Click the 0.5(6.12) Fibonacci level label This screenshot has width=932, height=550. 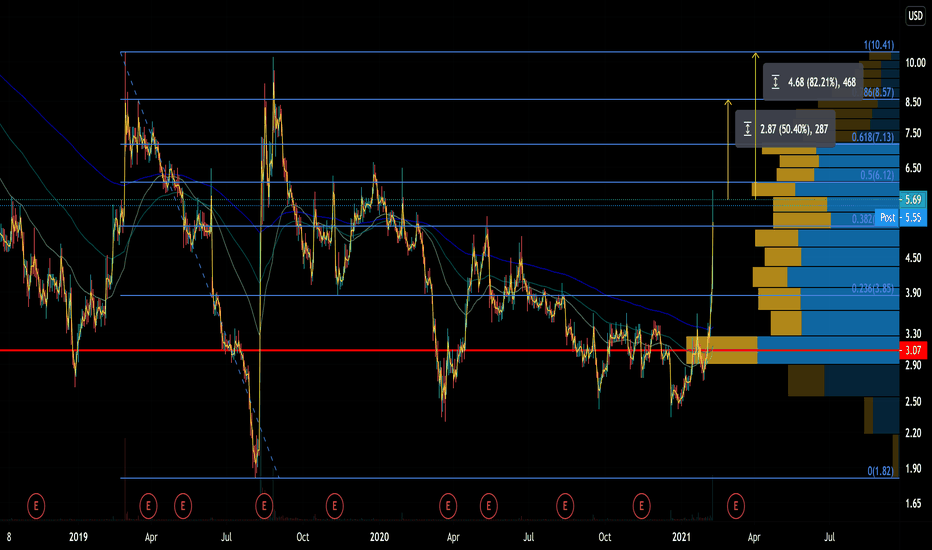877,175
